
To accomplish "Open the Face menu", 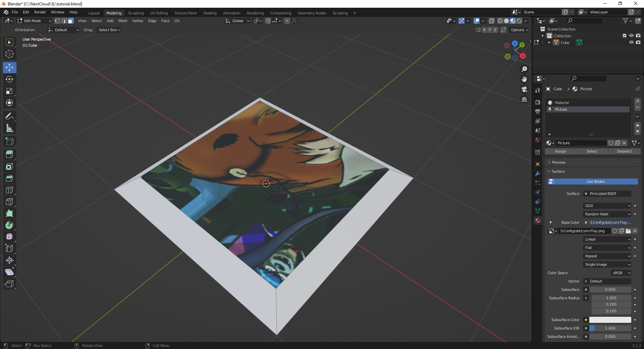I will 165,21.
